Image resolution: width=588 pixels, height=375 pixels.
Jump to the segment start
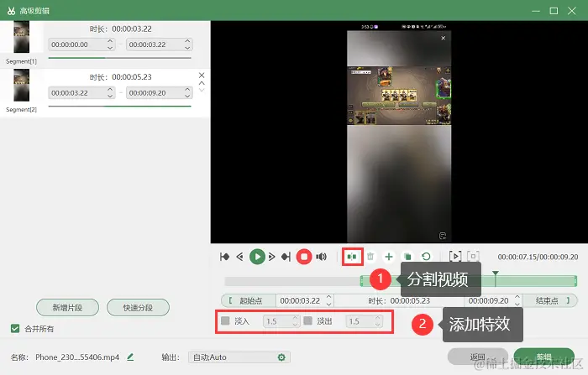[x=224, y=257]
